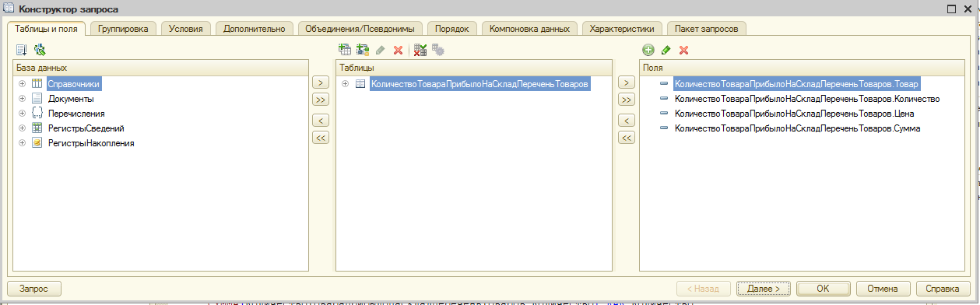
Task: Select the Документы tree item
Action: pyautogui.click(x=71, y=99)
